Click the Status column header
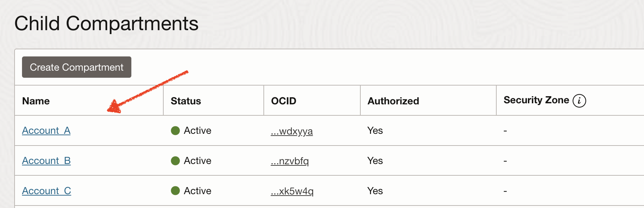 186,101
